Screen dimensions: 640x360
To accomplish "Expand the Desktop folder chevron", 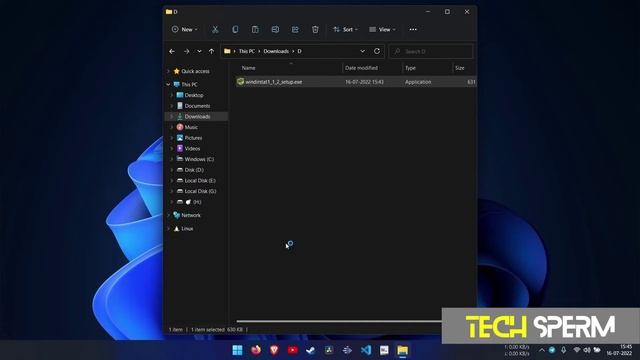I will coord(172,95).
